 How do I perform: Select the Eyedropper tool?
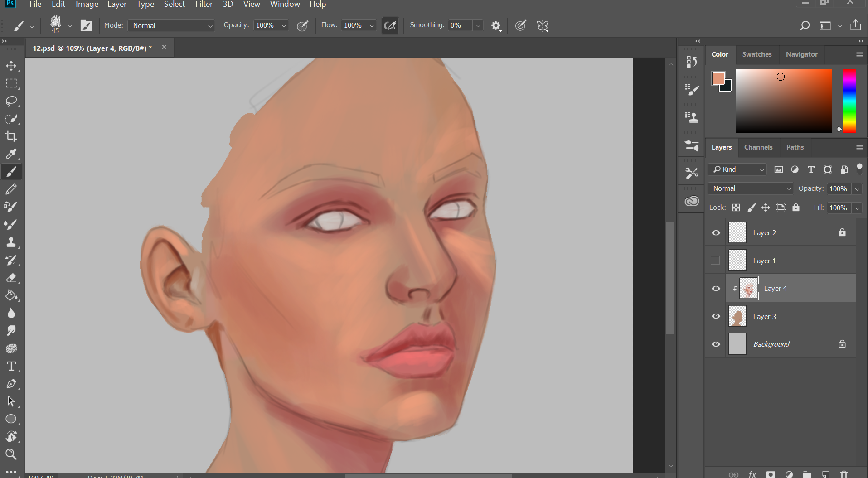[11, 154]
